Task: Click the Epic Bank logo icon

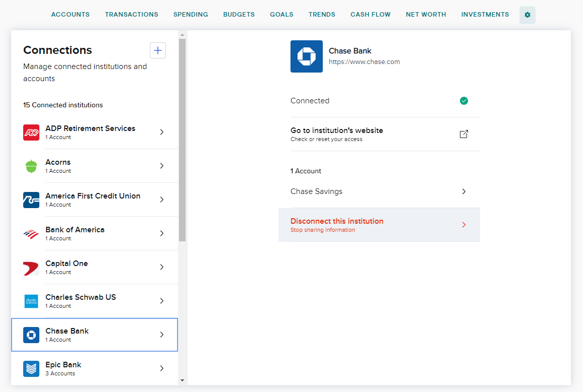Action: point(31,369)
